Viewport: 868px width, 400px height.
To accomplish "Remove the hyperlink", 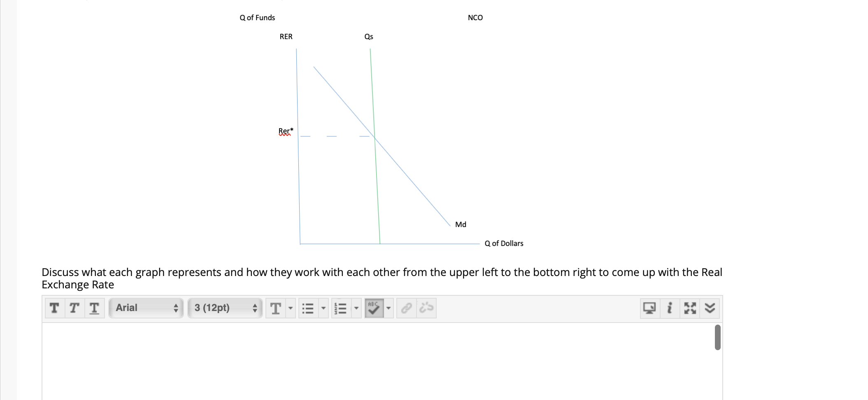I will (x=426, y=308).
